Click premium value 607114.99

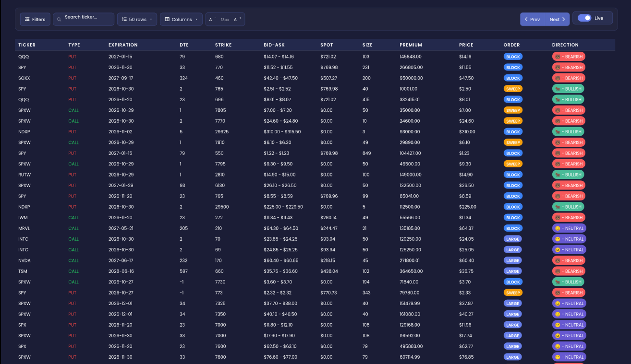point(410,357)
